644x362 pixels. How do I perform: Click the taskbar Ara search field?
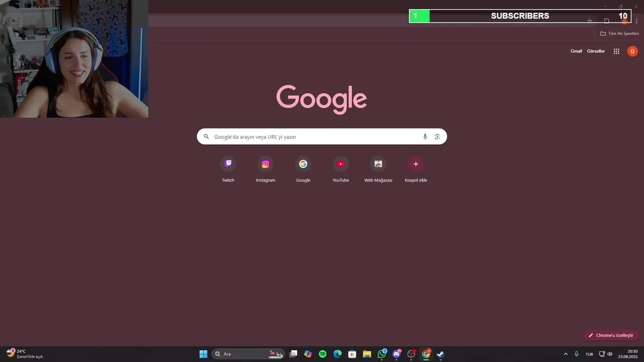[x=249, y=354]
